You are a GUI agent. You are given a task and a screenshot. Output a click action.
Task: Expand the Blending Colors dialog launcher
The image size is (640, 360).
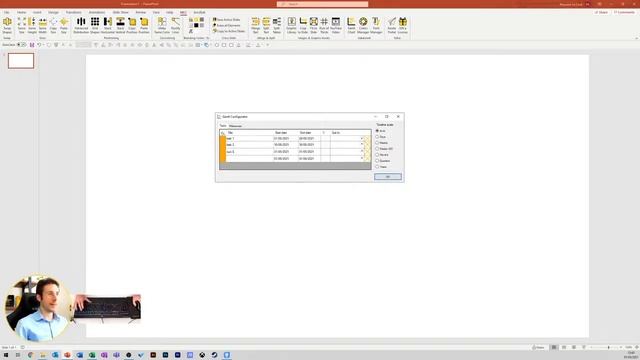pos(208,38)
